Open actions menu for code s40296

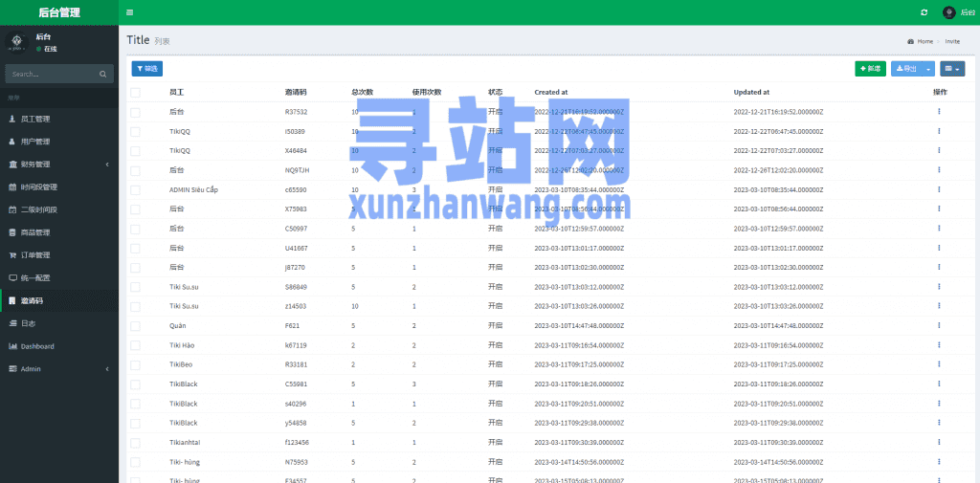click(939, 404)
